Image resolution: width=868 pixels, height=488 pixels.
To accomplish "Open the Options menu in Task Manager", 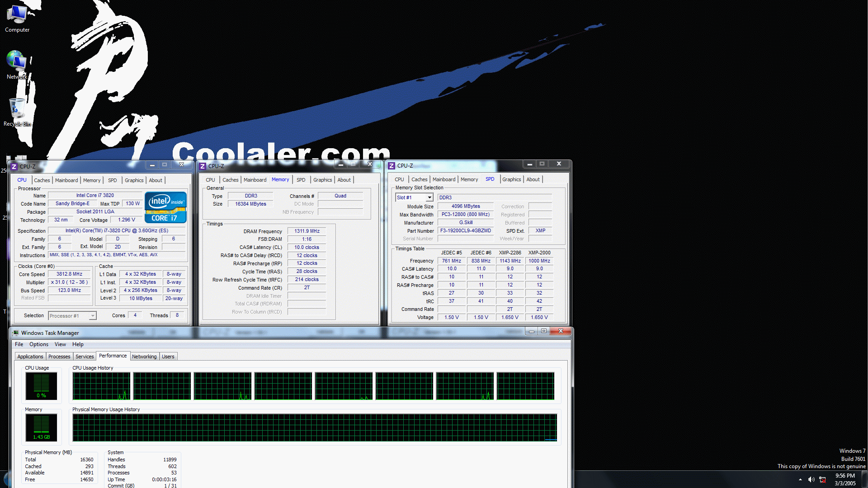I will [39, 344].
